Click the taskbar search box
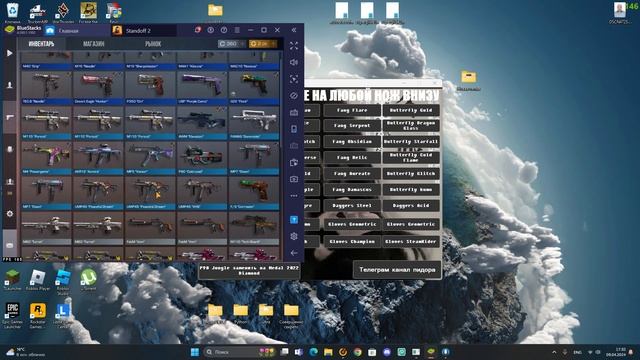 pyautogui.click(x=239, y=352)
